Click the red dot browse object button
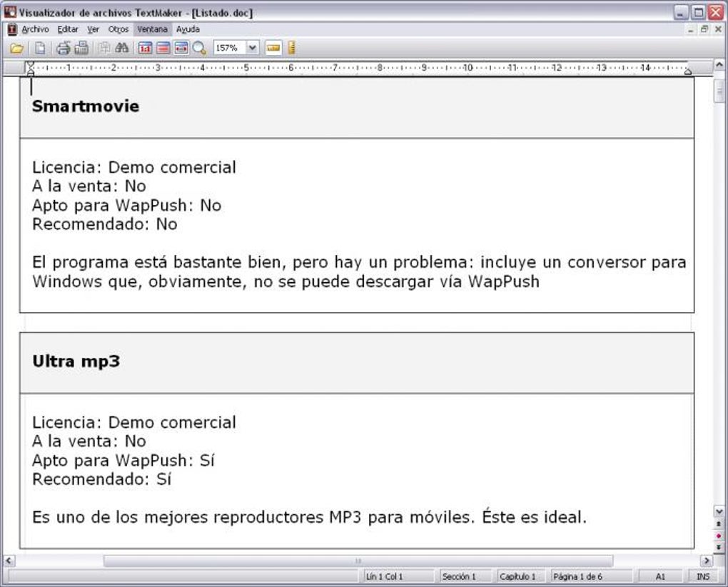The image size is (728, 587). tap(719, 536)
